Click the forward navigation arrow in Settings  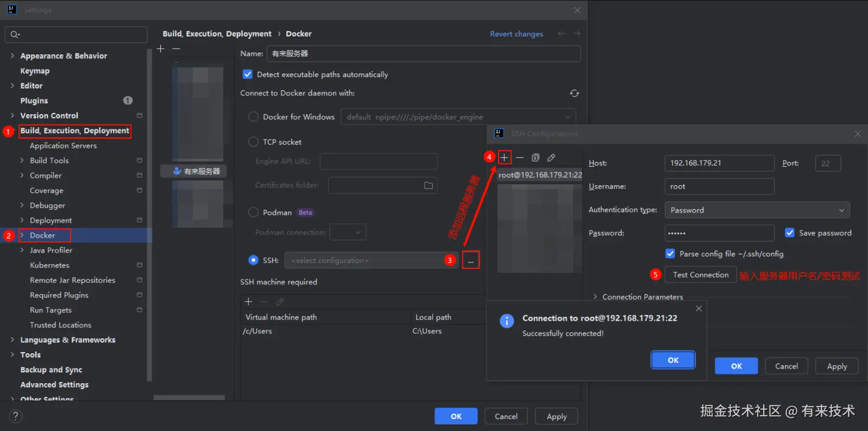pos(577,34)
